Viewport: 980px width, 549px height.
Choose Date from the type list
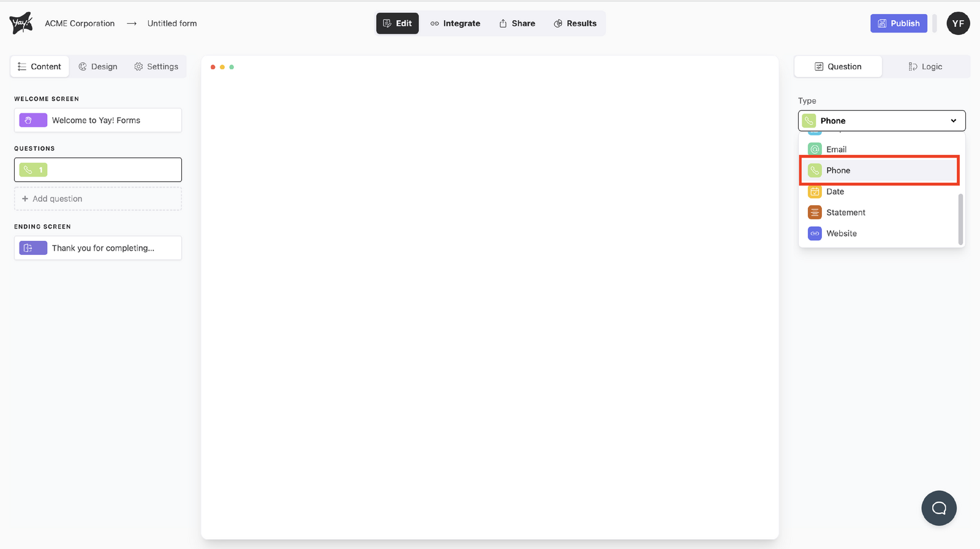pyautogui.click(x=834, y=192)
